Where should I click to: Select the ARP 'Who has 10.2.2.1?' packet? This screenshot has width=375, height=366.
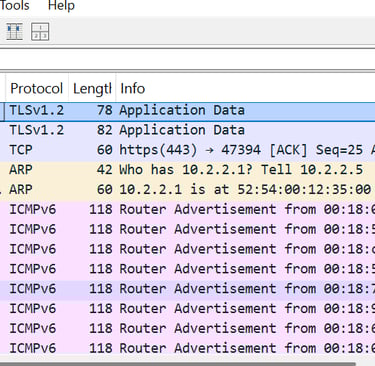point(187,170)
